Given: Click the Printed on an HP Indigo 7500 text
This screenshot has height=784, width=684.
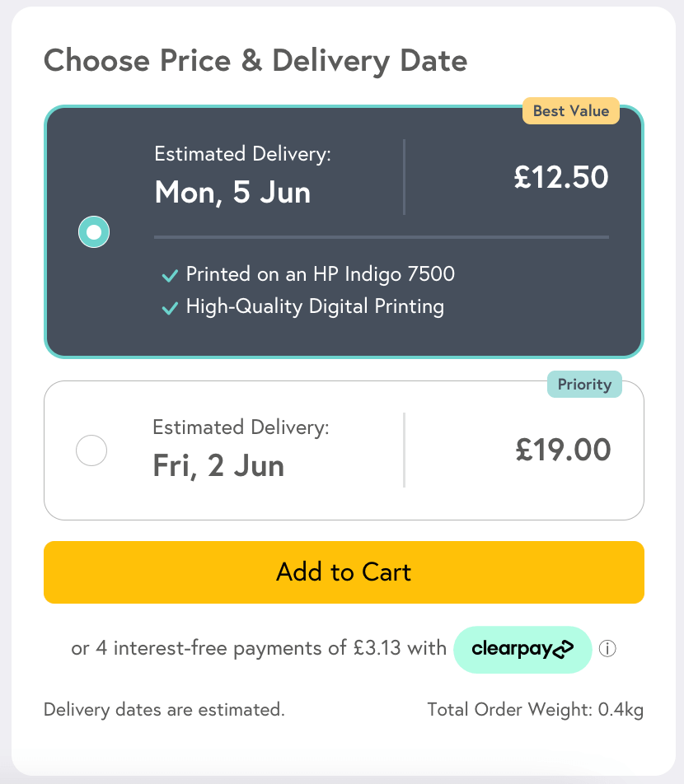Looking at the screenshot, I should (x=320, y=273).
